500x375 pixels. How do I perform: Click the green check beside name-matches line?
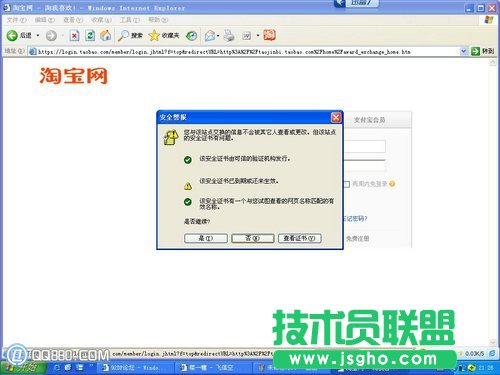click(188, 202)
